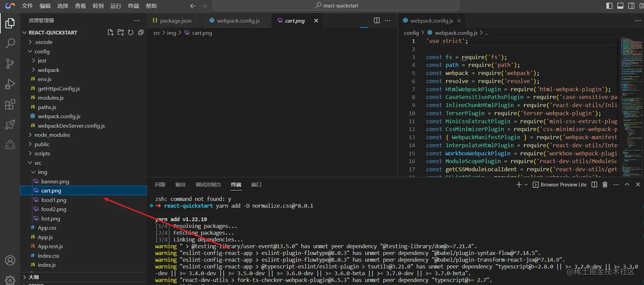Switch to the 输出 panel tab

[x=181, y=185]
